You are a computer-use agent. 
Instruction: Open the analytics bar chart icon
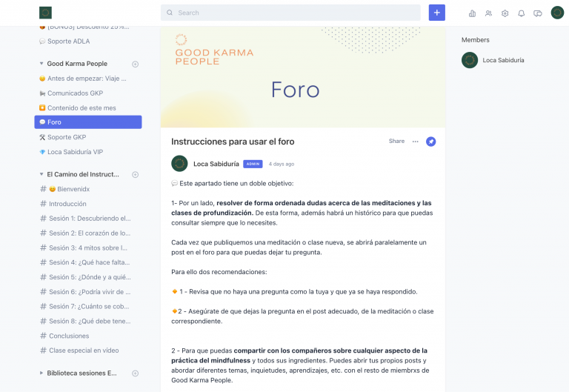click(x=472, y=13)
